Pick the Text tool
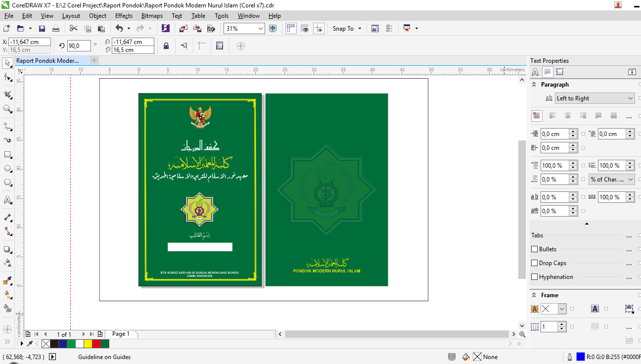The width and height of the screenshot is (641, 364). [7, 200]
